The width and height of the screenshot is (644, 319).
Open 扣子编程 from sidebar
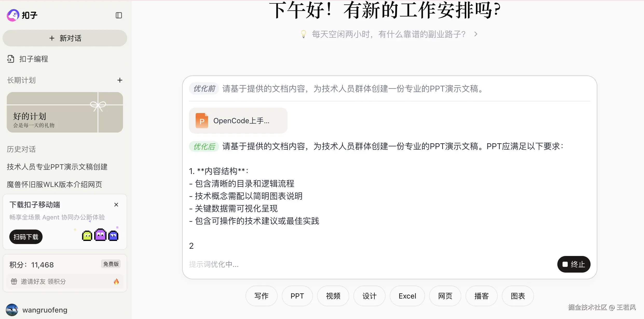[33, 59]
